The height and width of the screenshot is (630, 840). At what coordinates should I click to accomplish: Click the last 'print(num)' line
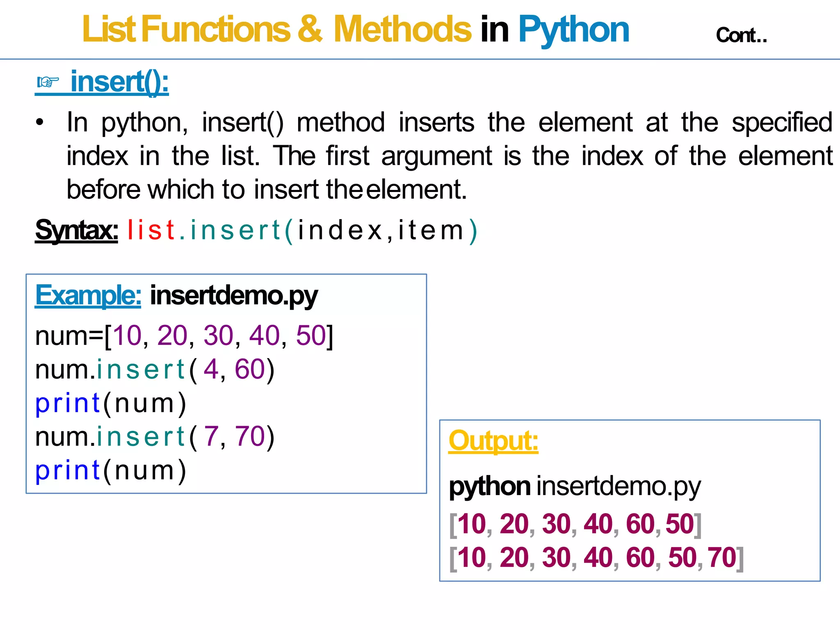(x=111, y=470)
